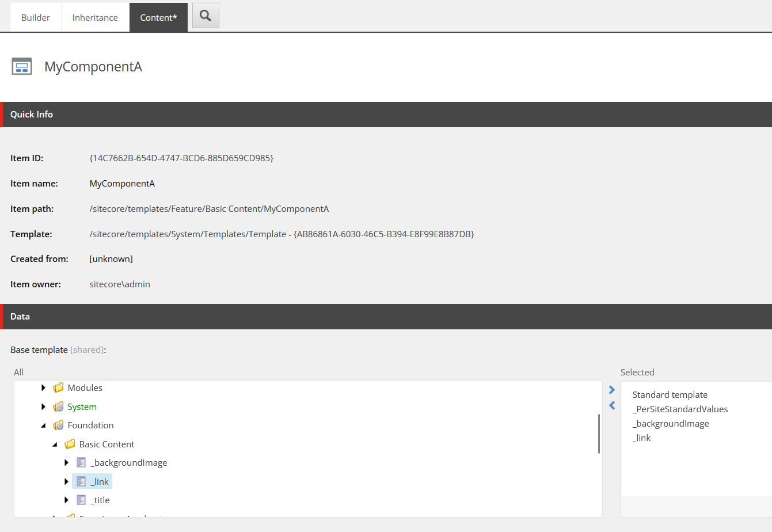This screenshot has height=532, width=772.
Task: Click the Item path value
Action: point(209,209)
